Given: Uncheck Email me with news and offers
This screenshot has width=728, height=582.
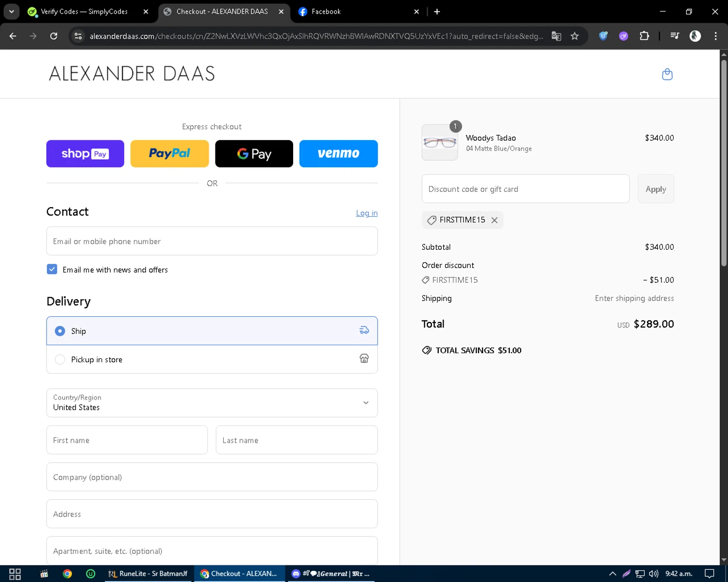Looking at the screenshot, I should click(x=52, y=269).
